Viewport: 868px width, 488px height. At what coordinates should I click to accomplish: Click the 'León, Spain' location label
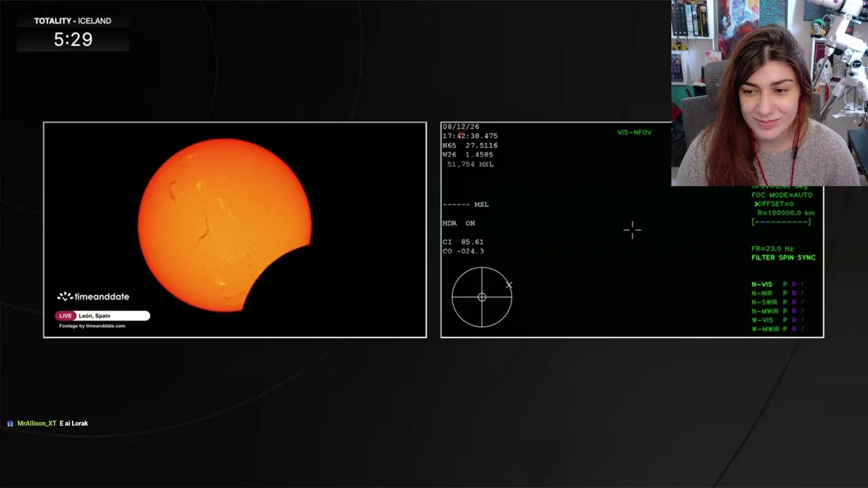[94, 316]
